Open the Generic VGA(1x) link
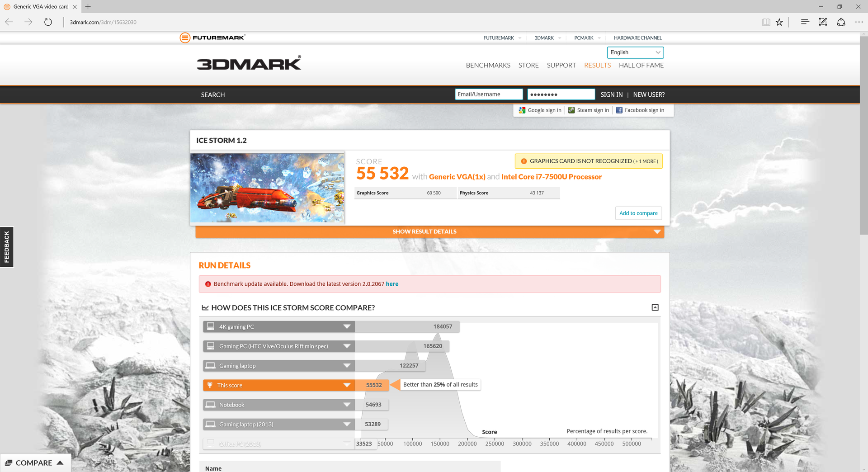 tap(457, 177)
